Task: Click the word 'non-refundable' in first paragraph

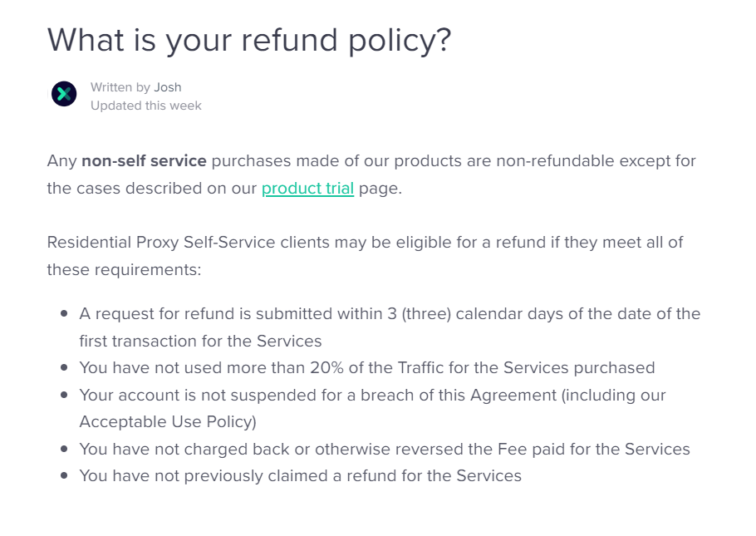Action: click(556, 160)
